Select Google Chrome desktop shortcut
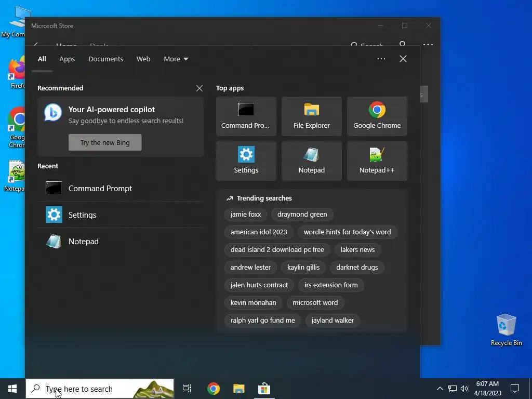This screenshot has height=399, width=532. point(17,128)
